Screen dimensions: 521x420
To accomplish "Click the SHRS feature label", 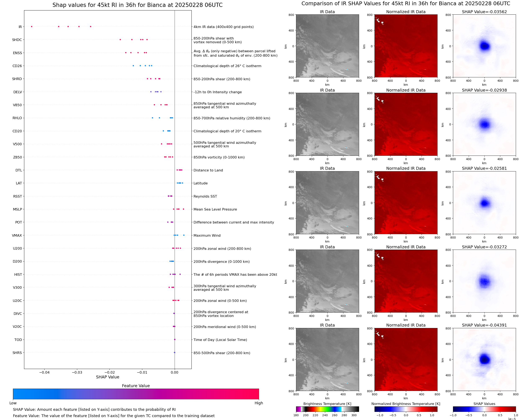I will tap(17, 353).
